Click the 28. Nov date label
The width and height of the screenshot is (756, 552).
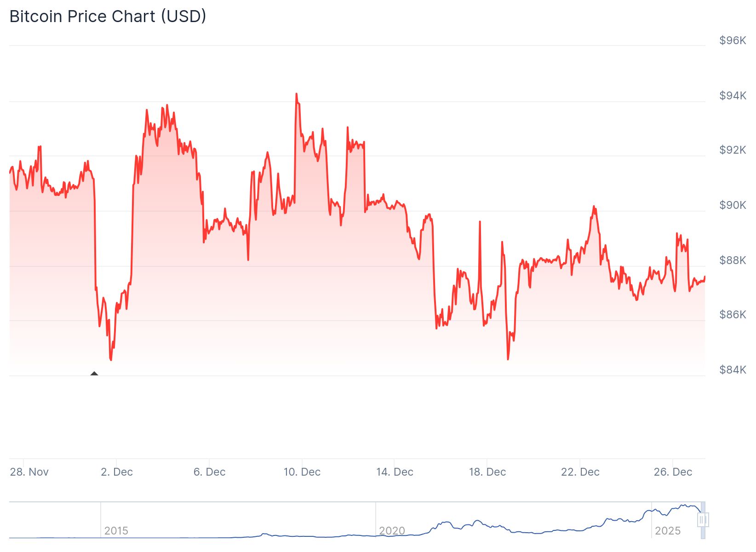tap(29, 472)
